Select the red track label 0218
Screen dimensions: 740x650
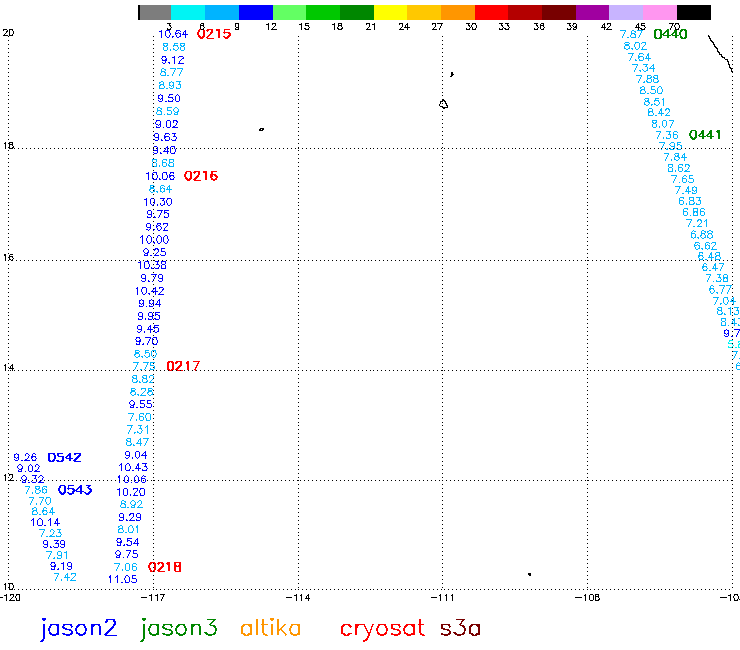(165, 567)
